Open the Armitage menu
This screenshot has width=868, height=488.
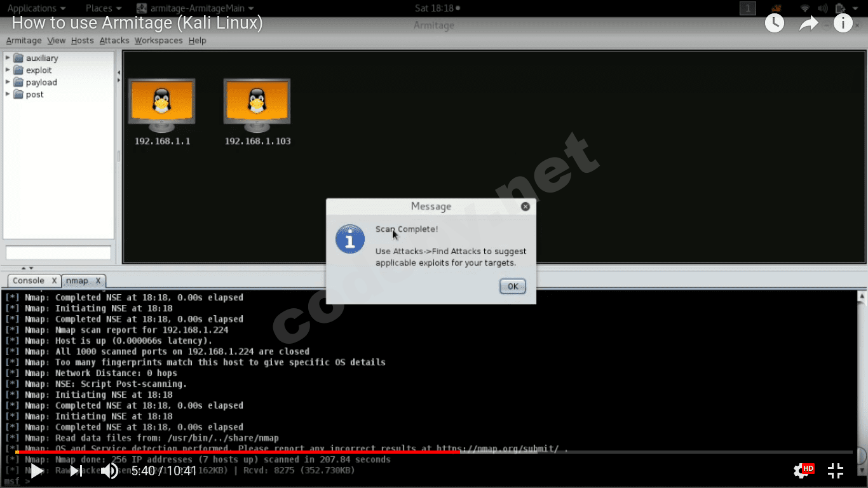point(24,41)
